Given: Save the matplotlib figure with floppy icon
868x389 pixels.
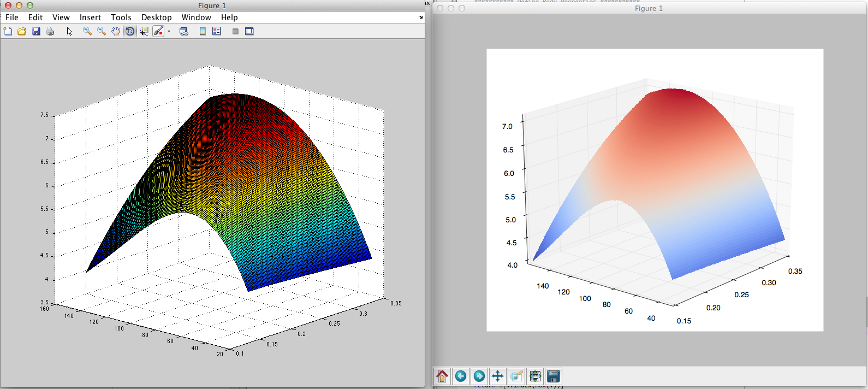Looking at the screenshot, I should pos(554,376).
